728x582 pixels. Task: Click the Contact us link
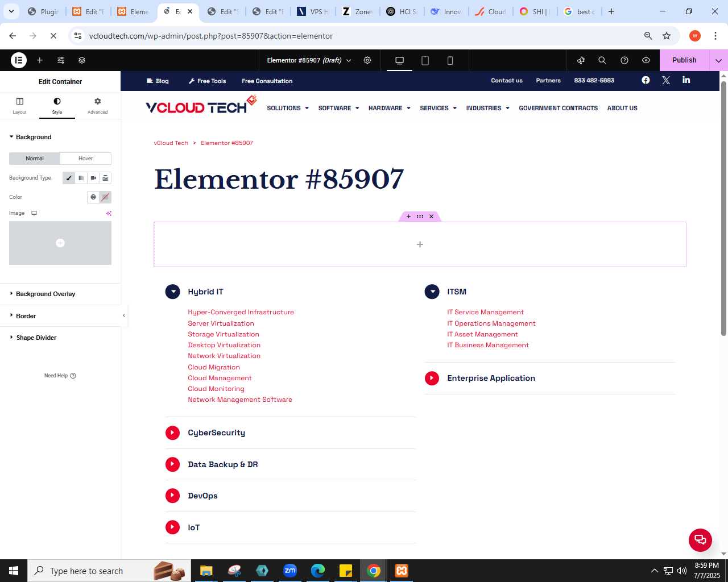click(x=506, y=81)
